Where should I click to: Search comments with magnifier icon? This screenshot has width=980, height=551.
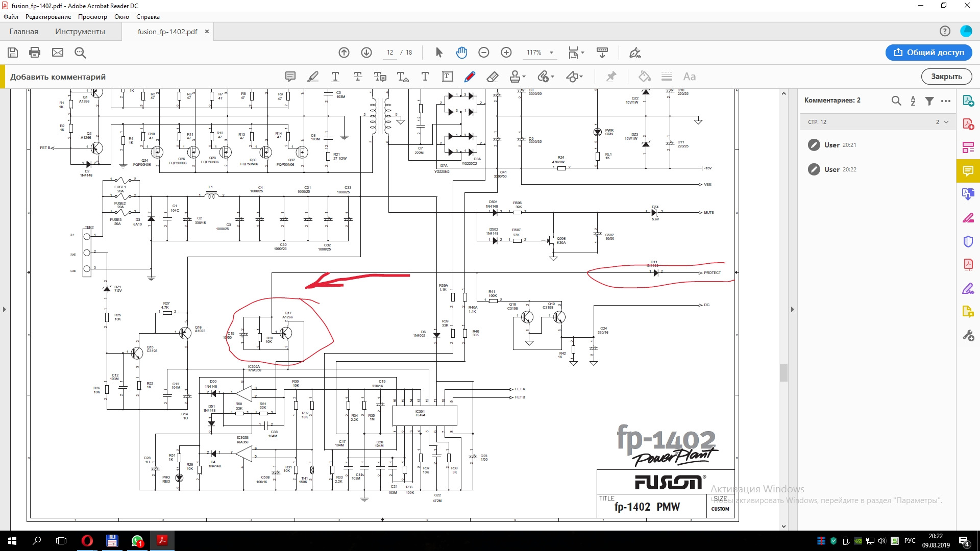(x=896, y=101)
